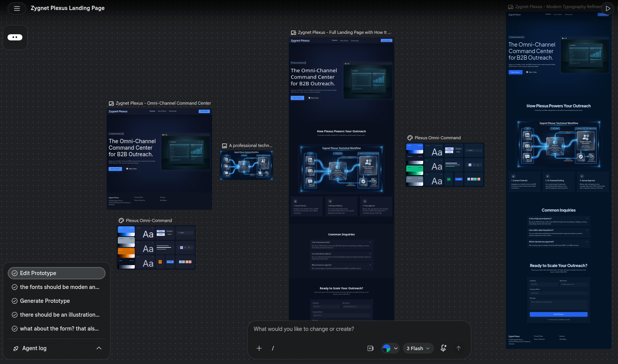The image size is (618, 364).
Task: Click 'How Plexus Powers Your Outreach' in Full Landing Page frame
Action: pos(342,132)
